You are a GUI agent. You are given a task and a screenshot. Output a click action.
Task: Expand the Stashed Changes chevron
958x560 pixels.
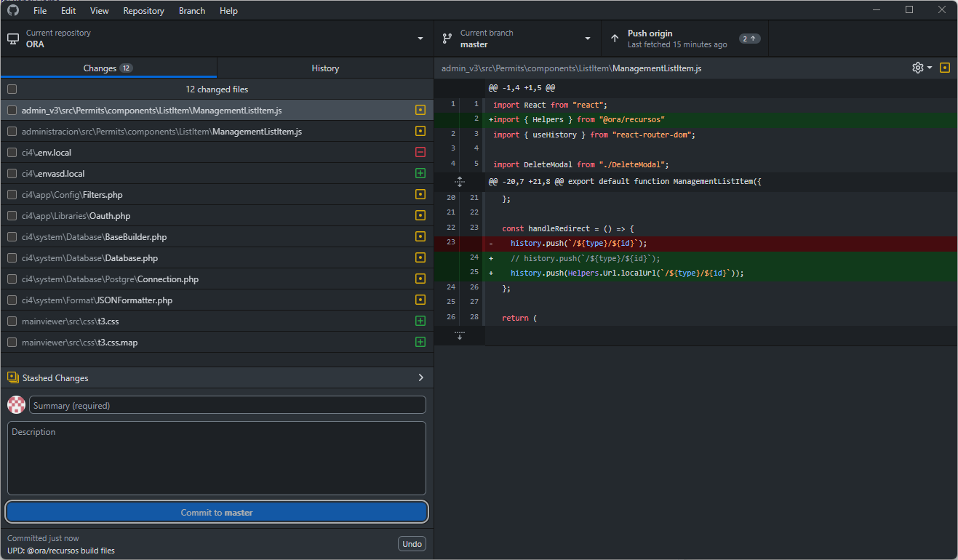click(420, 377)
